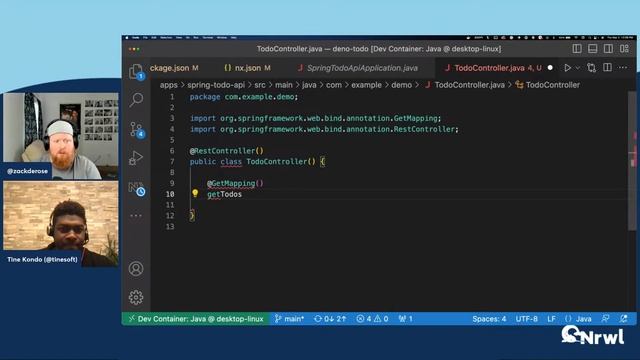640x360 pixels.
Task: Click 'apps' in the breadcrumb
Action: point(169,85)
